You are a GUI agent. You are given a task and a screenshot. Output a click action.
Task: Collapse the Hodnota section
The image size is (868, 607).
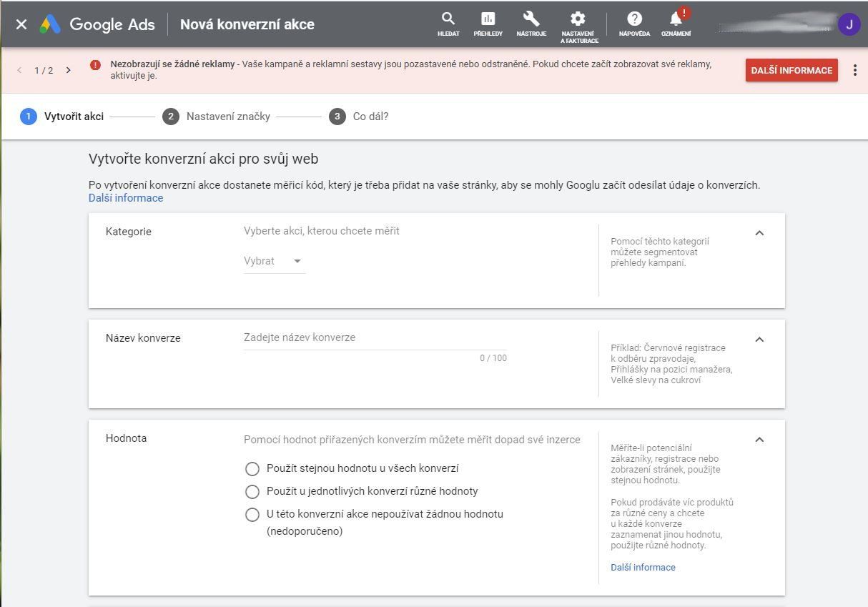(759, 440)
